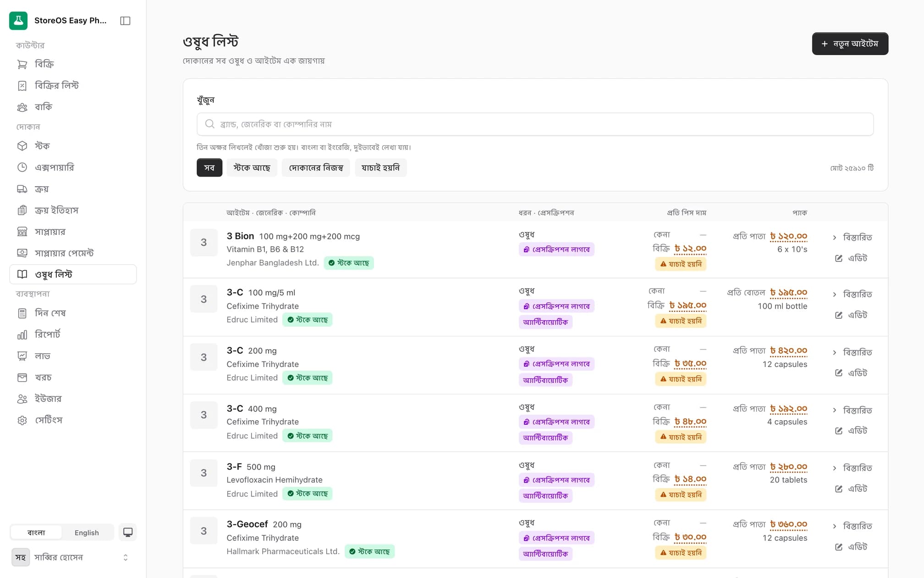Image resolution: width=924 pixels, height=578 pixels.
Task: Switch language to English
Action: tap(87, 532)
